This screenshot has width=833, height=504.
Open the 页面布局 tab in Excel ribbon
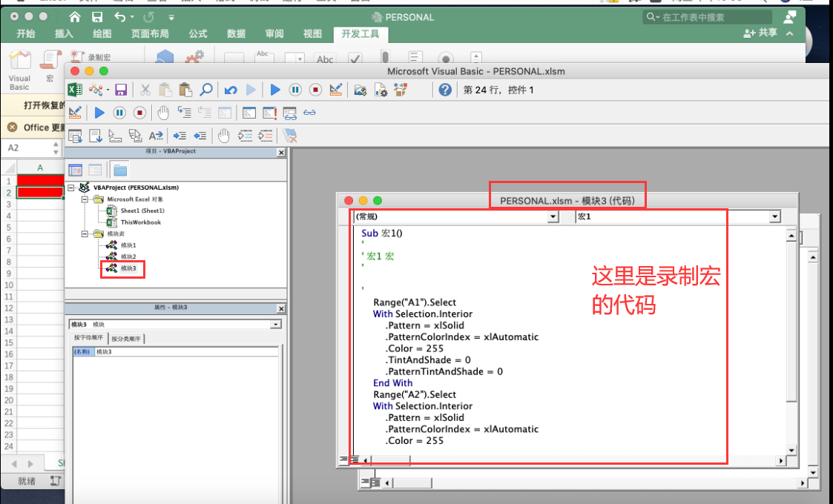coord(150,34)
